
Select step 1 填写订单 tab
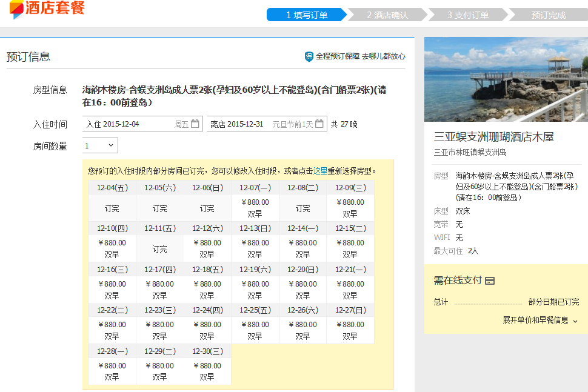tap(307, 15)
